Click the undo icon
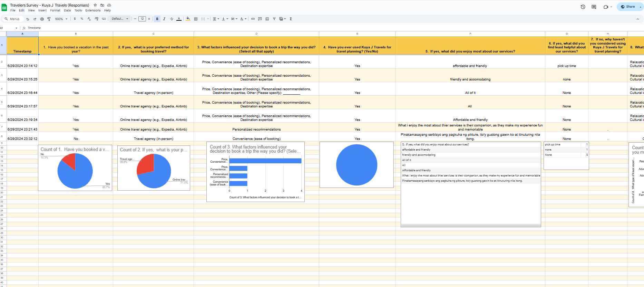 click(x=28, y=19)
